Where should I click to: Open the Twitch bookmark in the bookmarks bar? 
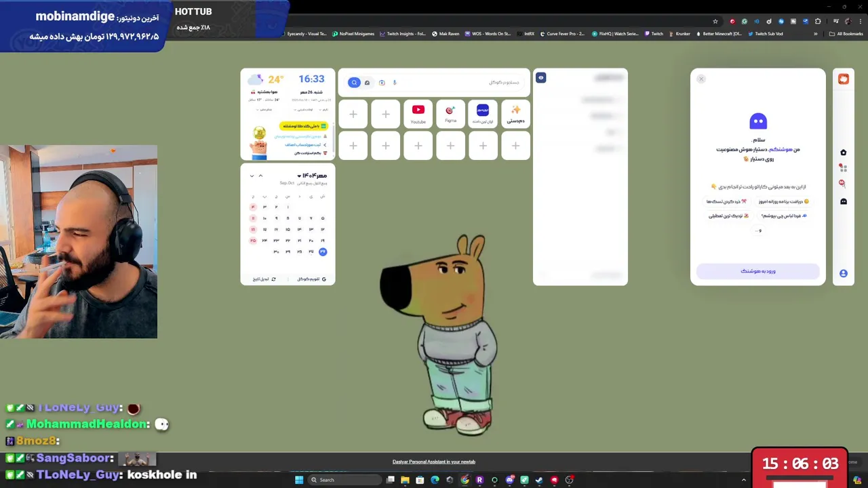click(x=654, y=33)
